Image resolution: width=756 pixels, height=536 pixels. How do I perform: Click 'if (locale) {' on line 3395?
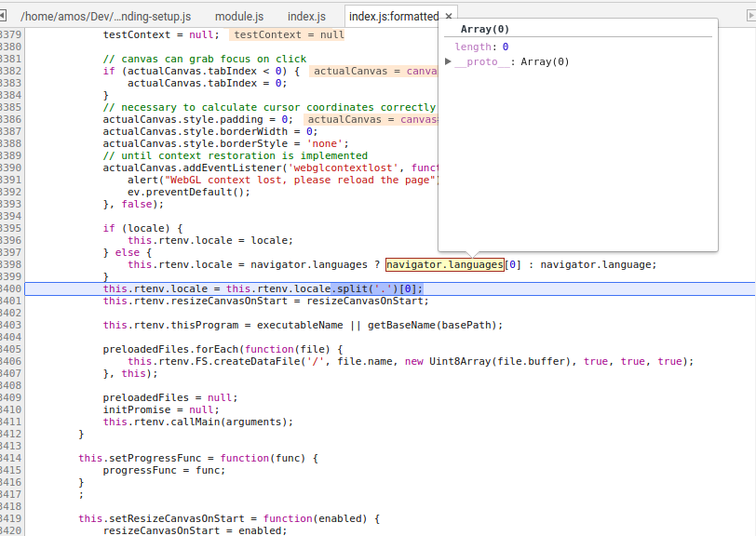(142, 229)
